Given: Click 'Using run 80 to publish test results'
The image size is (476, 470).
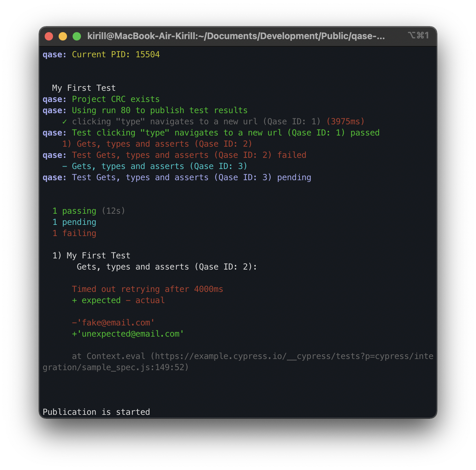Looking at the screenshot, I should 160,110.
